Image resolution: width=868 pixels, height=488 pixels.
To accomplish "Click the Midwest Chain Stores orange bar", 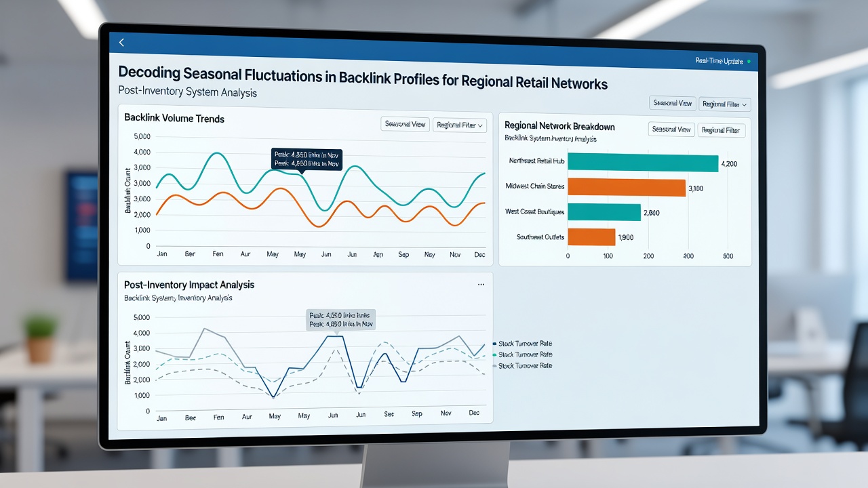I will coord(627,188).
